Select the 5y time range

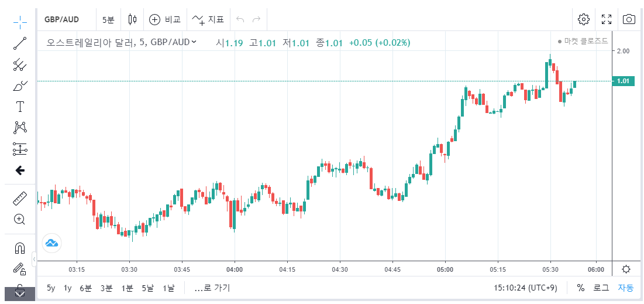pos(51,288)
